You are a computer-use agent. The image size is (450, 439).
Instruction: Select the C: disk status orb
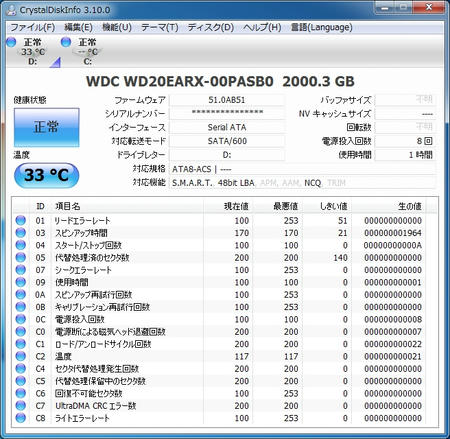tap(66, 42)
